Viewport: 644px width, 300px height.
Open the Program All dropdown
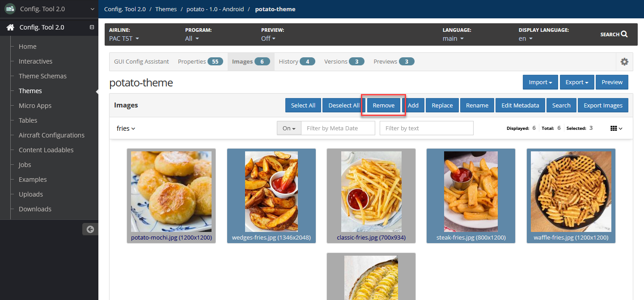pyautogui.click(x=192, y=39)
